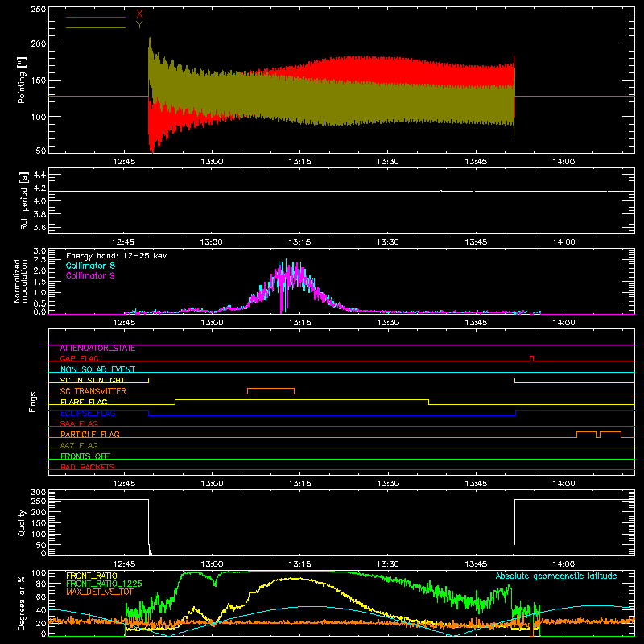Click the 'Energy band: 12-25 keV' annotation

pyautogui.click(x=117, y=256)
